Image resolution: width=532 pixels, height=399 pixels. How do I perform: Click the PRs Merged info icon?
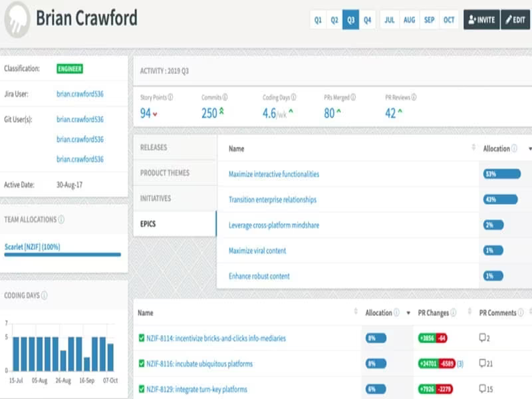point(353,97)
